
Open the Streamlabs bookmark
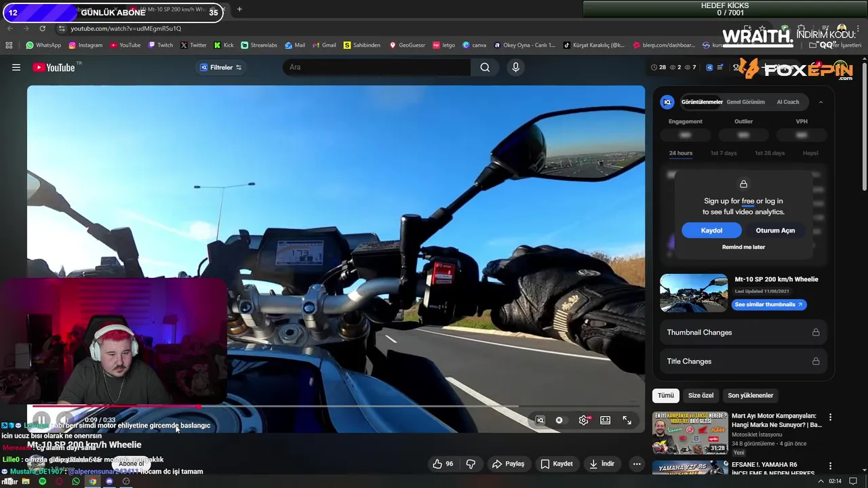[259, 45]
